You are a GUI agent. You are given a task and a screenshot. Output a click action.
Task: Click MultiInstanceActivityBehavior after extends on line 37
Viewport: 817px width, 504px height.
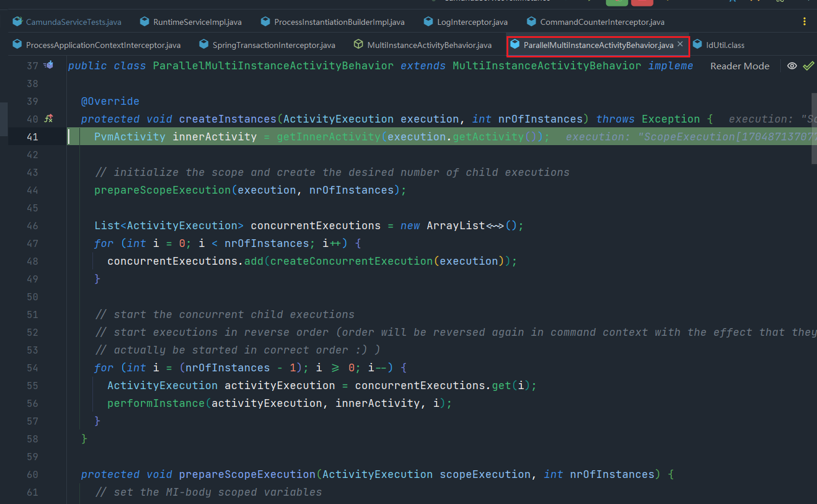click(547, 66)
